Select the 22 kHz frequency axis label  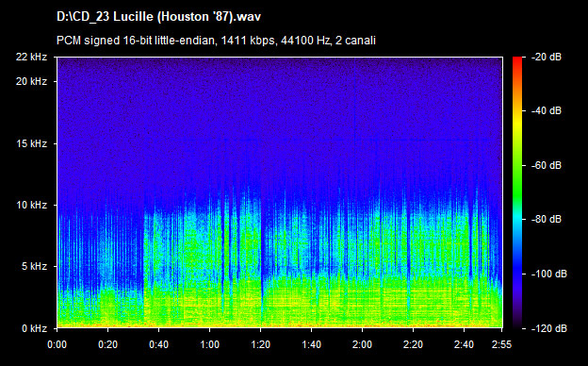pos(31,57)
